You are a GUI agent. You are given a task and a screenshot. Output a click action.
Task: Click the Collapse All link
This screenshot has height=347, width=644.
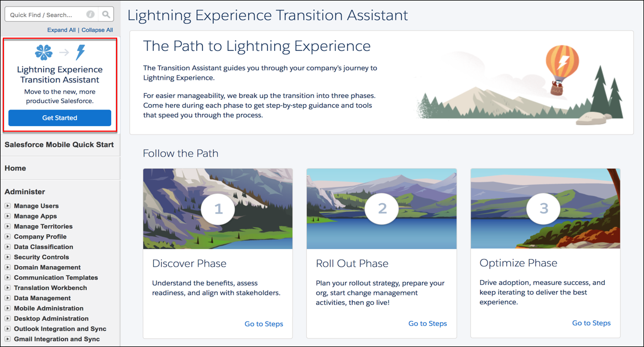[x=97, y=30]
